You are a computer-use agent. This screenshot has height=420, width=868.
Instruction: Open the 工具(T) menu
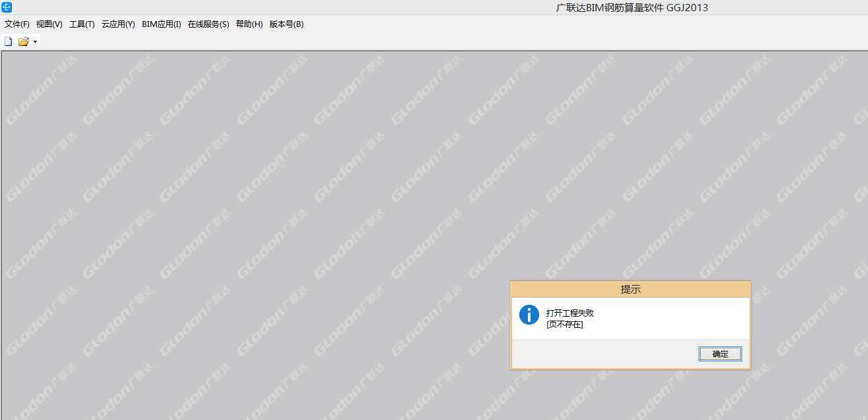(x=82, y=24)
